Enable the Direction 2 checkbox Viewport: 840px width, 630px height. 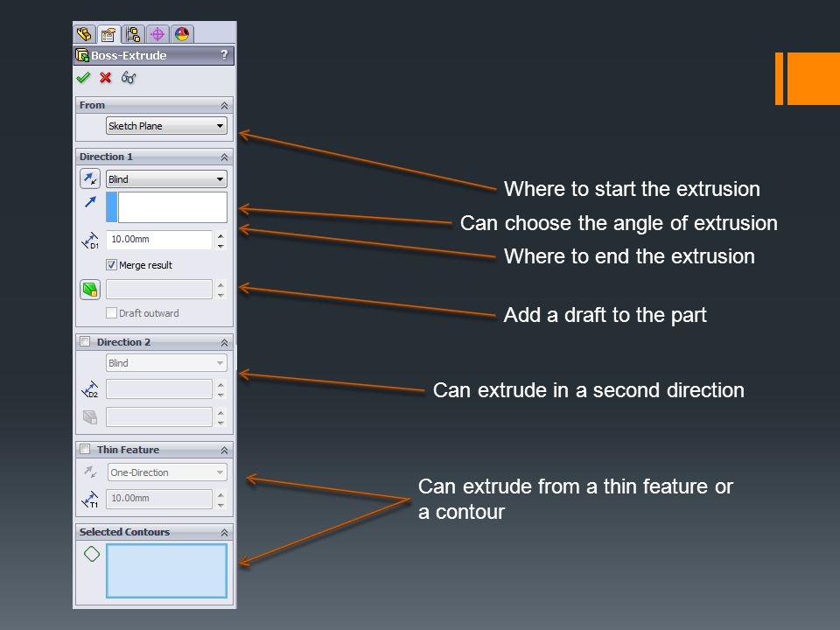85,341
